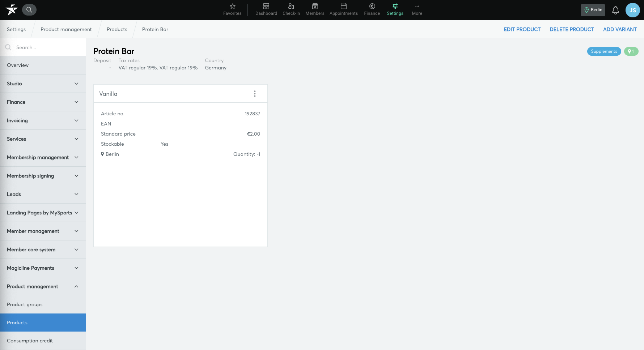Open Overview in the sidebar

pos(43,65)
